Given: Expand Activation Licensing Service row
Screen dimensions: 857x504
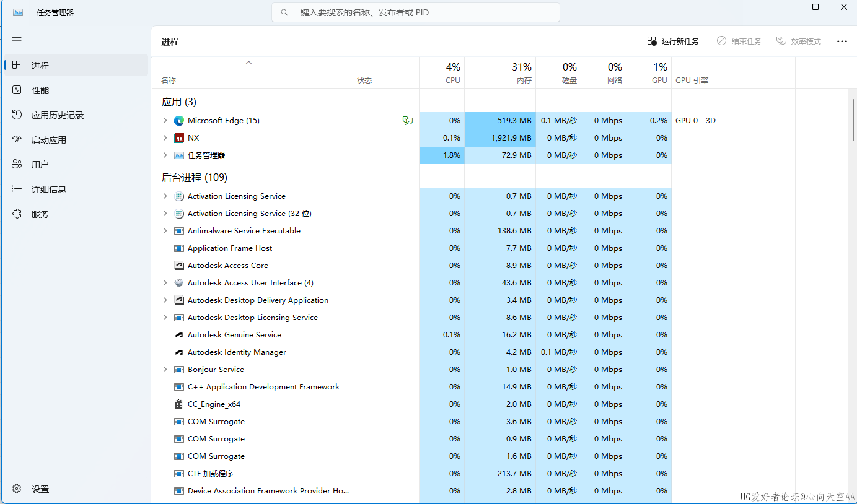Looking at the screenshot, I should [165, 196].
